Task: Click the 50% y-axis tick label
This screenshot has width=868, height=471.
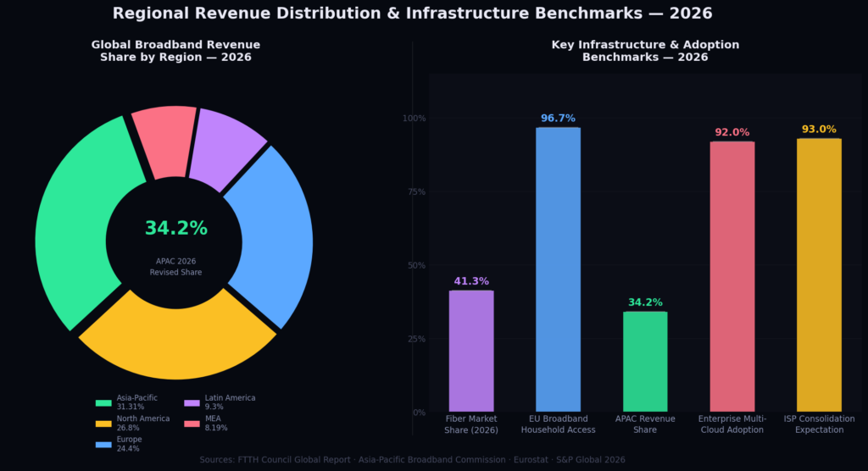Action: coord(416,265)
